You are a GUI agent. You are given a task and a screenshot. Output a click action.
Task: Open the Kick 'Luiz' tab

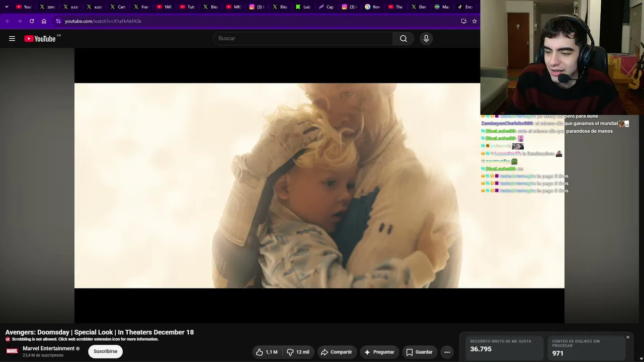(x=303, y=7)
